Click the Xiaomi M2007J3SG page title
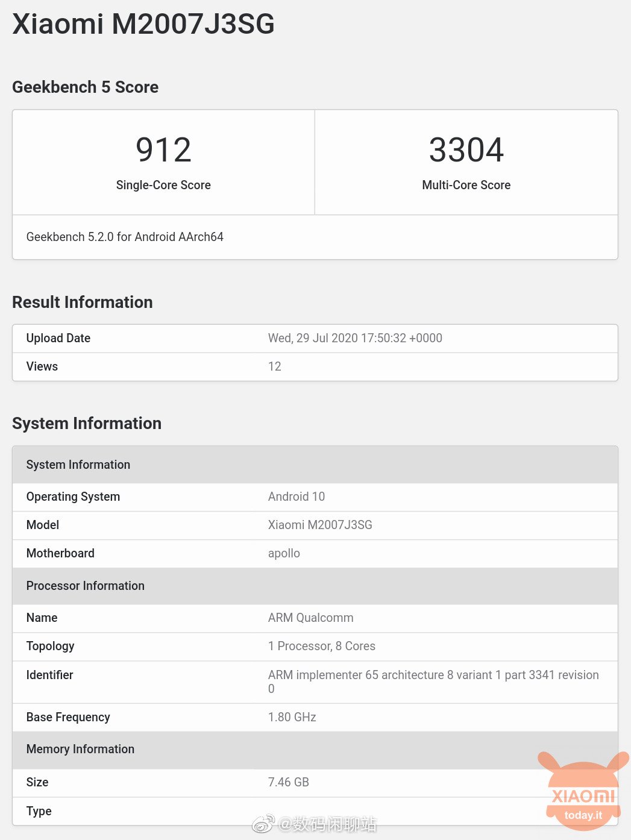The width and height of the screenshot is (631, 840). 143,25
